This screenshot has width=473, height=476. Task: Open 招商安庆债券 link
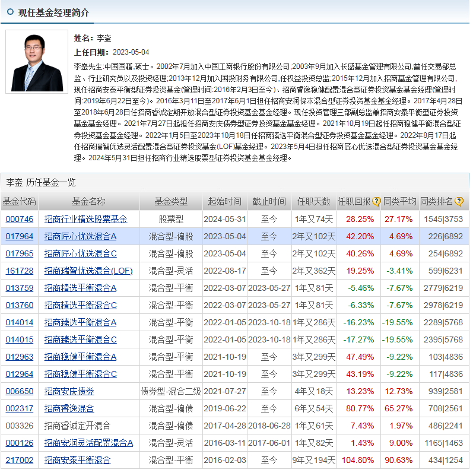coord(69,392)
